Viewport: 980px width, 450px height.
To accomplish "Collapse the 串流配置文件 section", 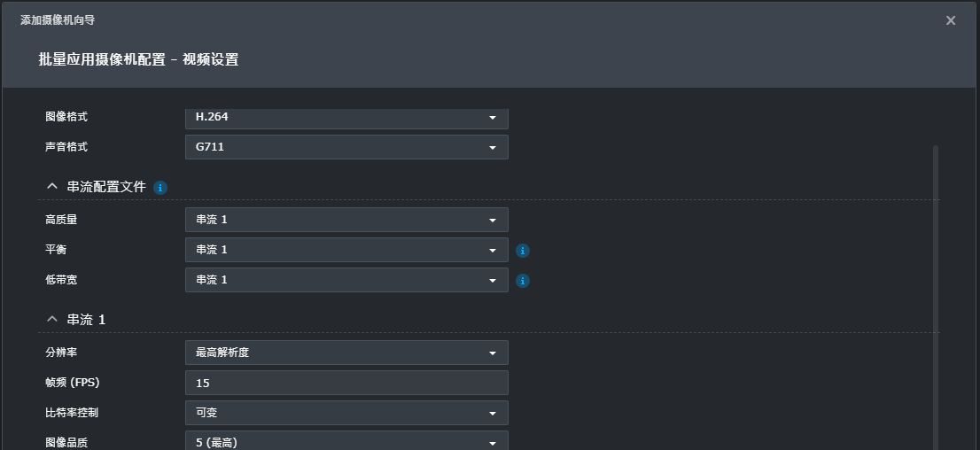I will coord(51,188).
